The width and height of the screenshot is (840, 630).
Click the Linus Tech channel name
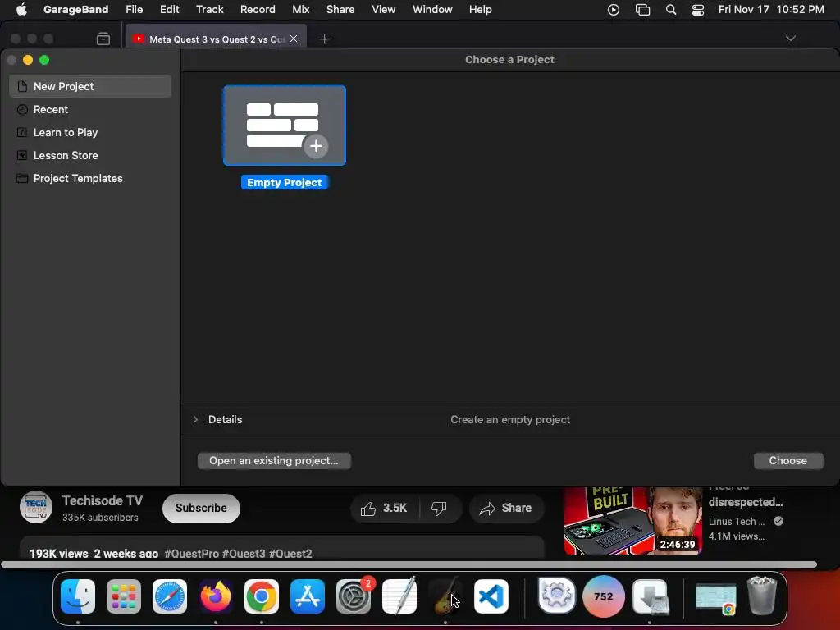coord(736,521)
